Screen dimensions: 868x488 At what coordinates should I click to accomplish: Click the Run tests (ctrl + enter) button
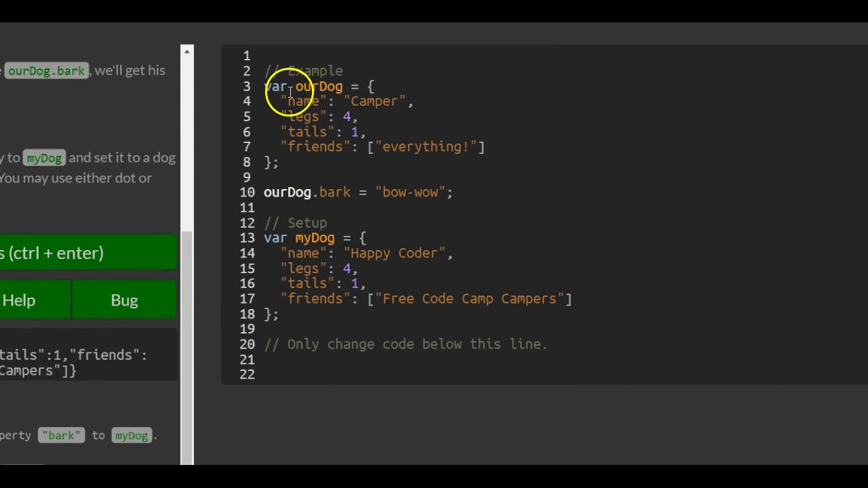point(88,253)
